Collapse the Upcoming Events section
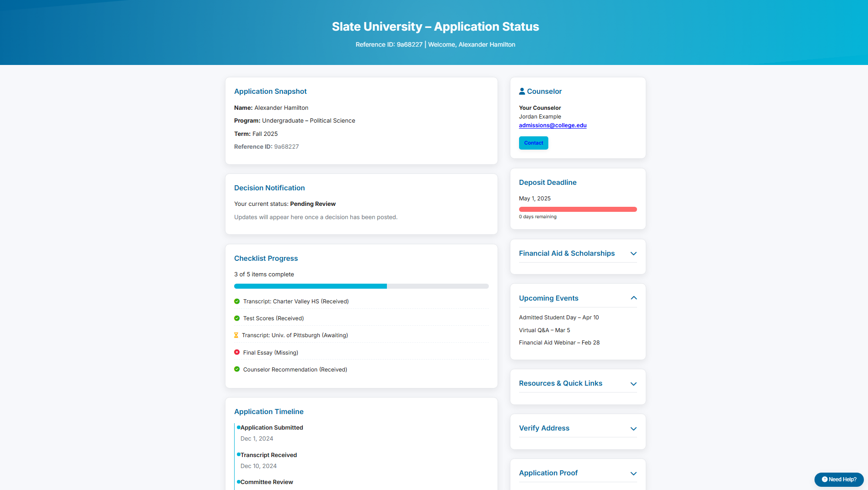This screenshot has height=490, width=868. [x=633, y=298]
